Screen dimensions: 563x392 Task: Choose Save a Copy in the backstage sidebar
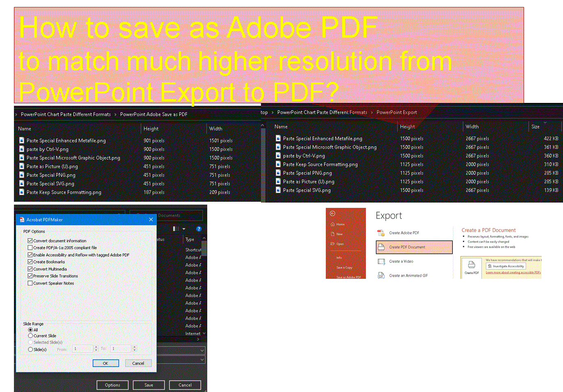344,267
